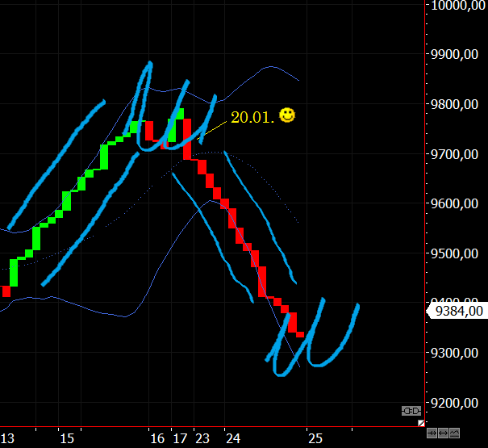Click the date label 23 on time axis

pos(202,438)
